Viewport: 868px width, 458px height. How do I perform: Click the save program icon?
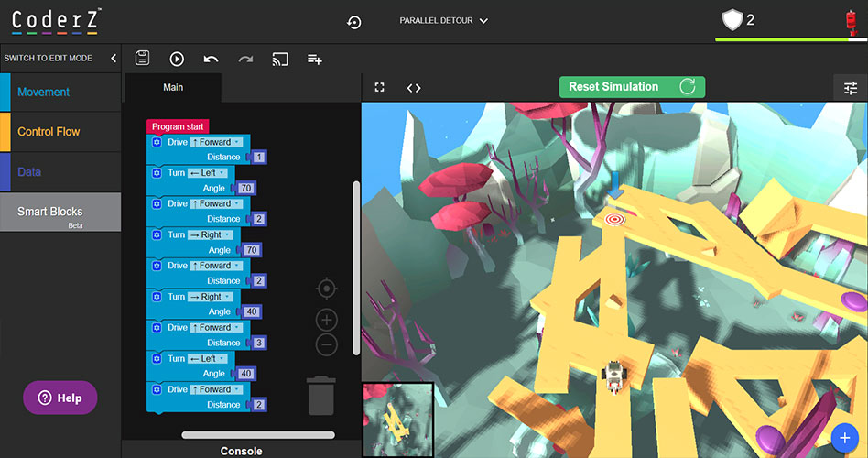(x=142, y=59)
